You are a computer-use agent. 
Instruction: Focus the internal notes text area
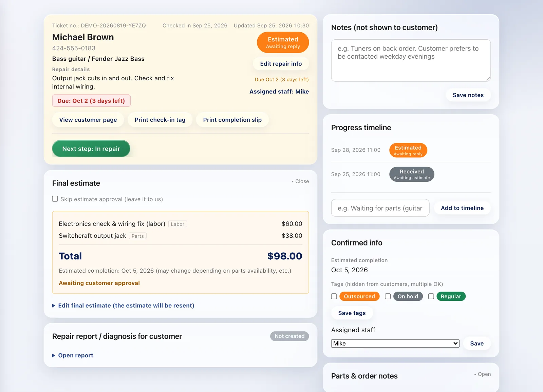pos(411,60)
